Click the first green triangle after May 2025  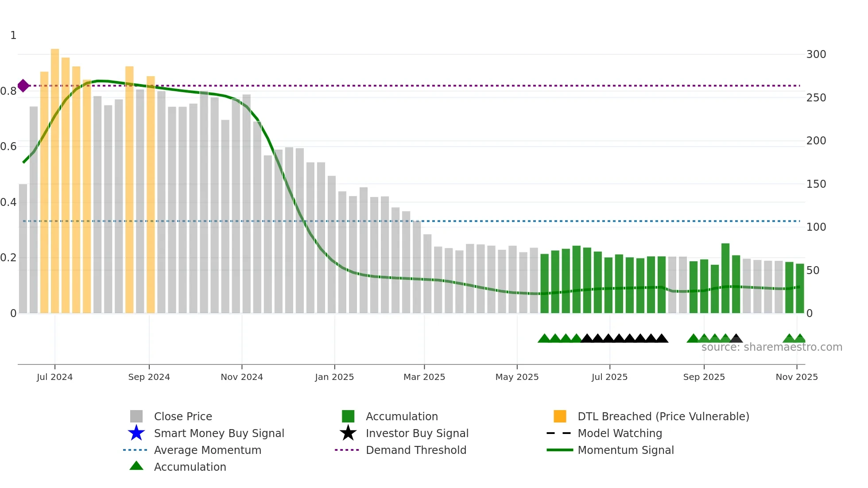click(544, 339)
